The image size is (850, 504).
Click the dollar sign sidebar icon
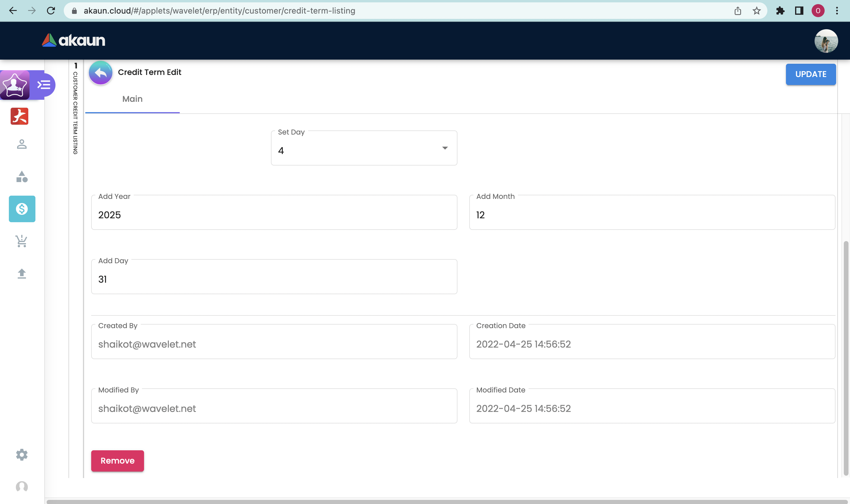(22, 209)
